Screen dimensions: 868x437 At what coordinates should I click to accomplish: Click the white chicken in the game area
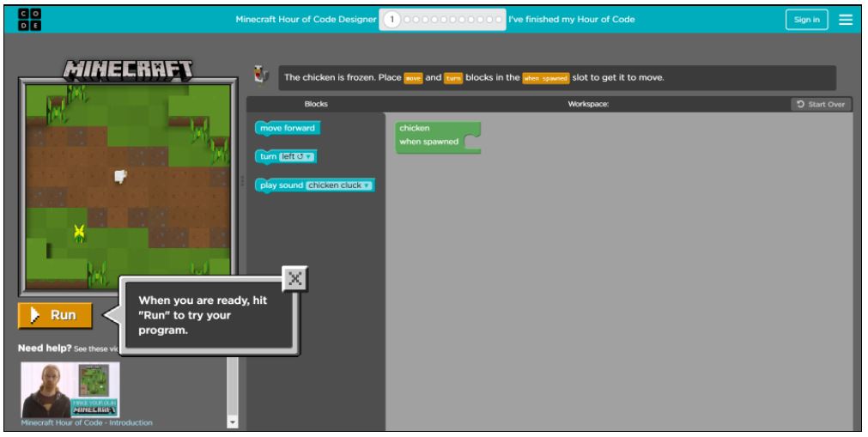pyautogui.click(x=120, y=176)
